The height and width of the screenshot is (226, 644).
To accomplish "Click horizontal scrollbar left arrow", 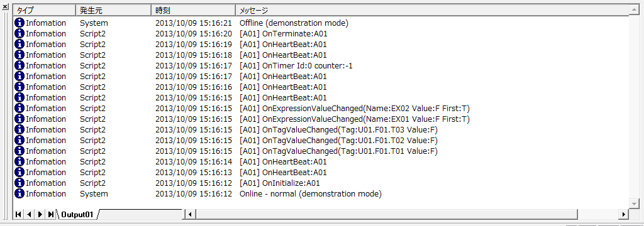I will coord(190,214).
